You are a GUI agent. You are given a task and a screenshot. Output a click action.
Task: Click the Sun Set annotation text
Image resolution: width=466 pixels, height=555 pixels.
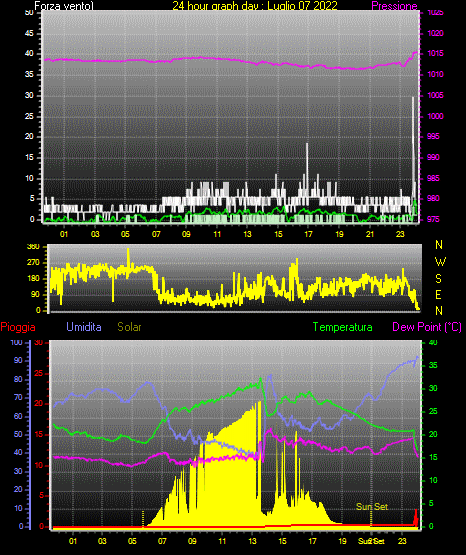(x=372, y=507)
